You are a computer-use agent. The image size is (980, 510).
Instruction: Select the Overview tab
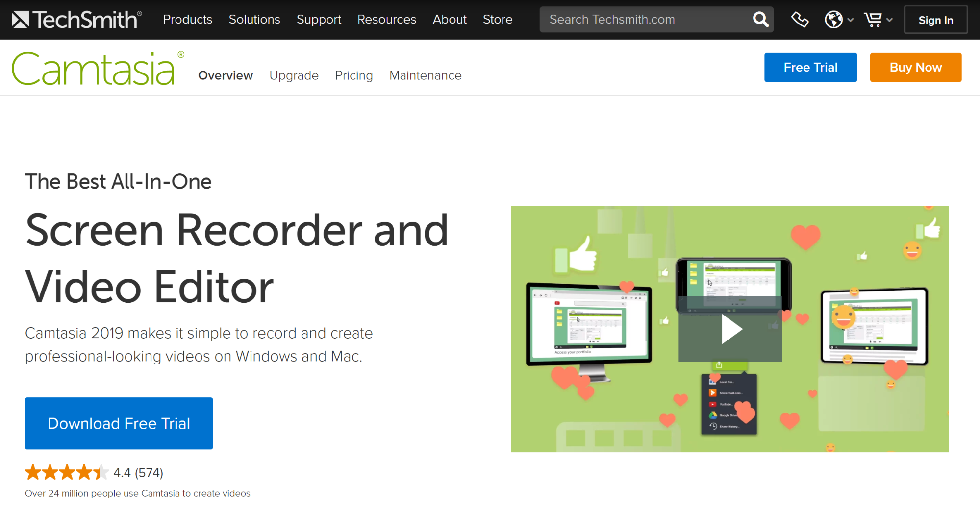click(226, 75)
